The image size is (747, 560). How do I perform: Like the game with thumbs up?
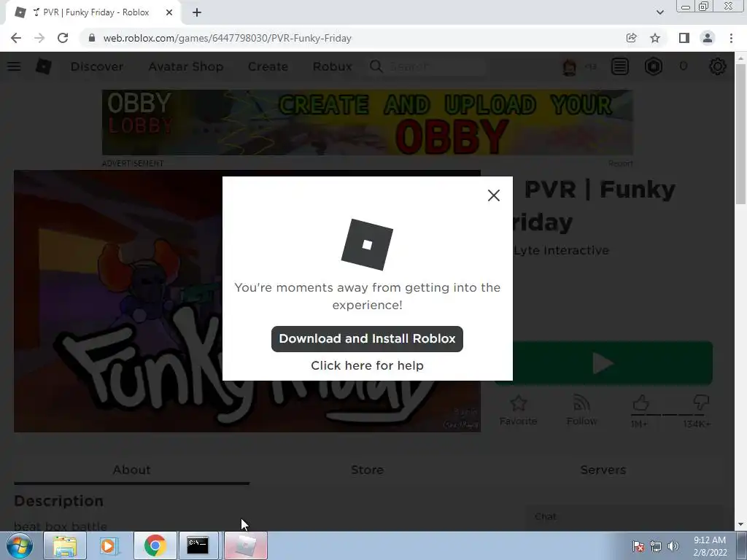640,402
